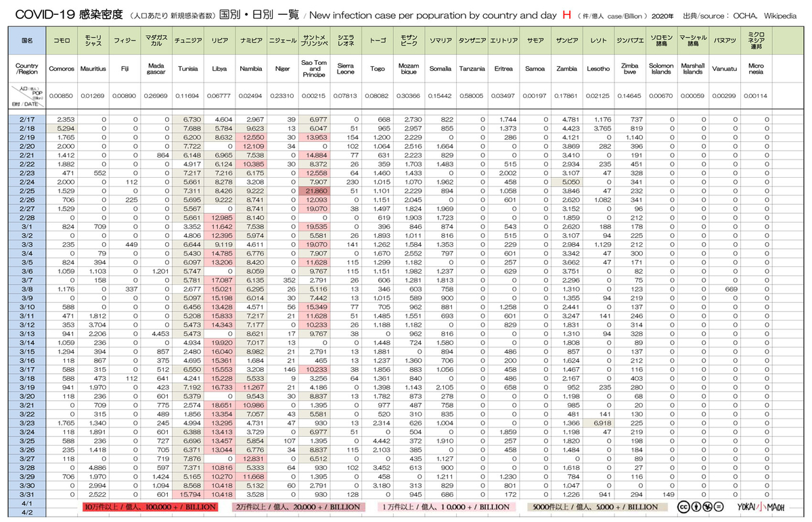This screenshot has width=812, height=522.
Task: Click the Madagascar cell 4,453
Action: pyautogui.click(x=157, y=334)
